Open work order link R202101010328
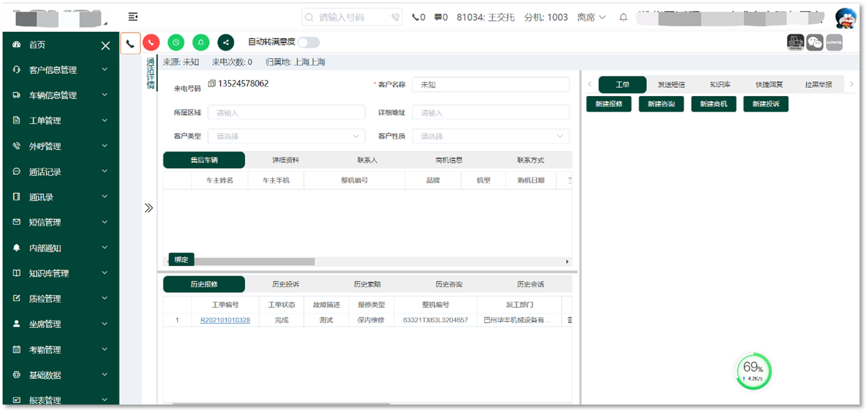This screenshot has width=868, height=413. [x=225, y=320]
